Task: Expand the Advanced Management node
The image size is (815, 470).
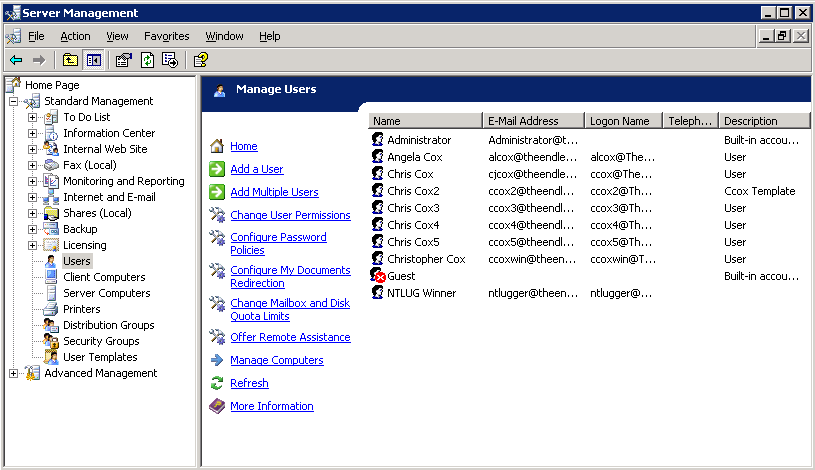Action: click(14, 373)
